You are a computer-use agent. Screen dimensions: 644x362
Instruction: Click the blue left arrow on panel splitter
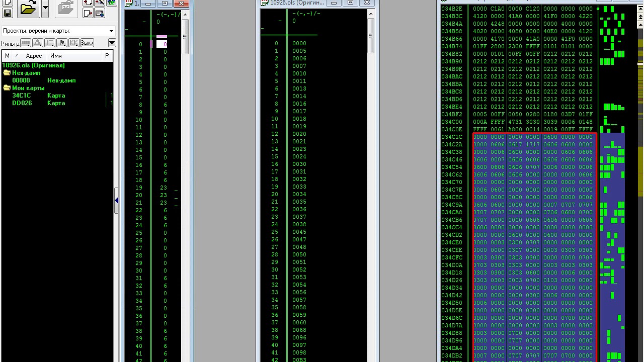[x=117, y=201]
